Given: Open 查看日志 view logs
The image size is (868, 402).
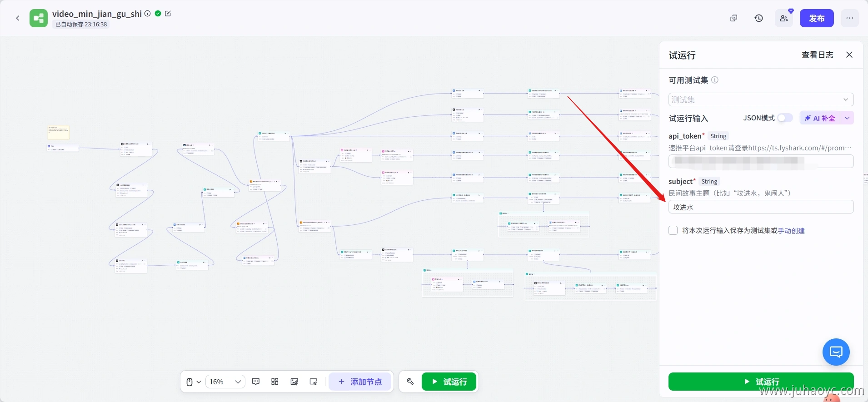Looking at the screenshot, I should (x=818, y=55).
